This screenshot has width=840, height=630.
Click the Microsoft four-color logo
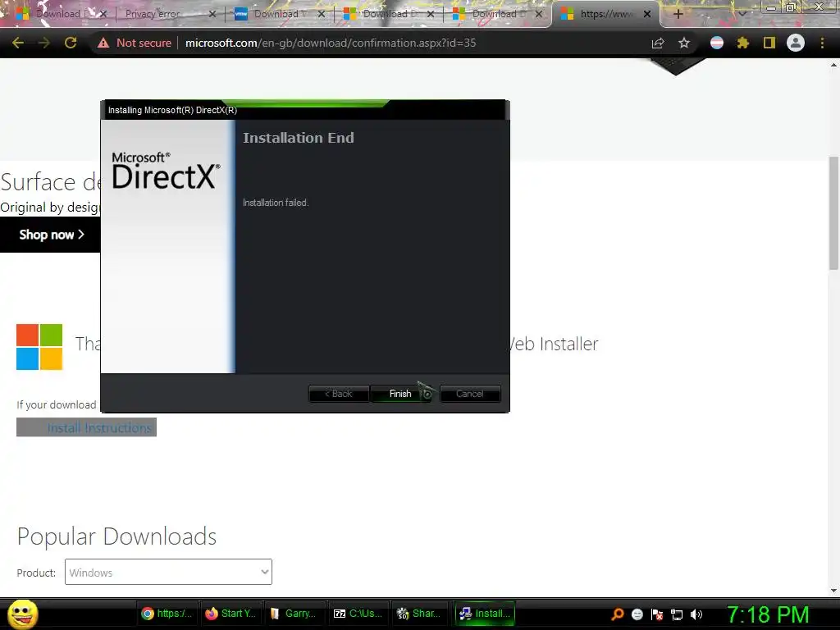coord(39,347)
